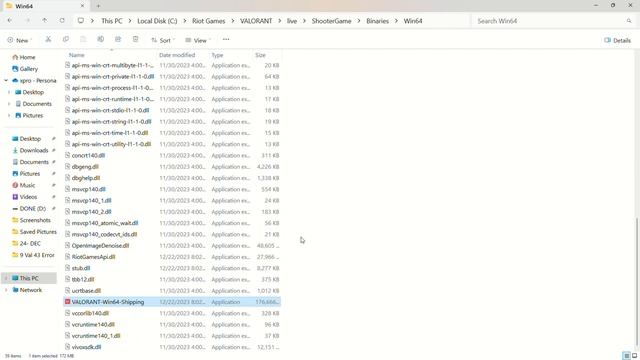Click the Copy icon in toolbar
Image resolution: width=640 pixels, height=360 pixels.
(66, 40)
